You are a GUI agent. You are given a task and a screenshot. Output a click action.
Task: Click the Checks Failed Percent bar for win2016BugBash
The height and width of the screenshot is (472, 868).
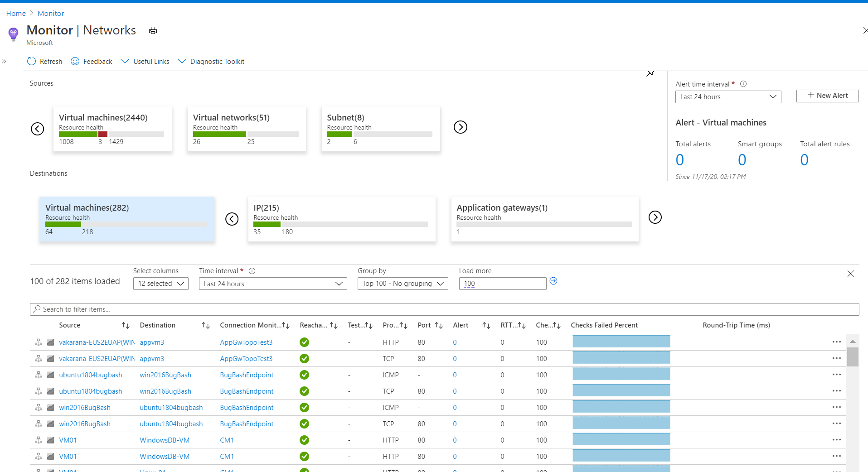pyautogui.click(x=621, y=407)
